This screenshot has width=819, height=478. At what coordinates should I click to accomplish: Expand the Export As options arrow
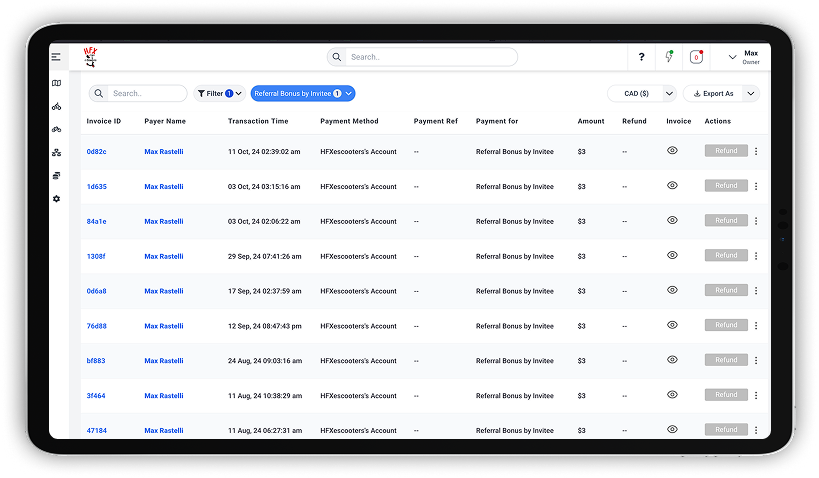click(751, 94)
